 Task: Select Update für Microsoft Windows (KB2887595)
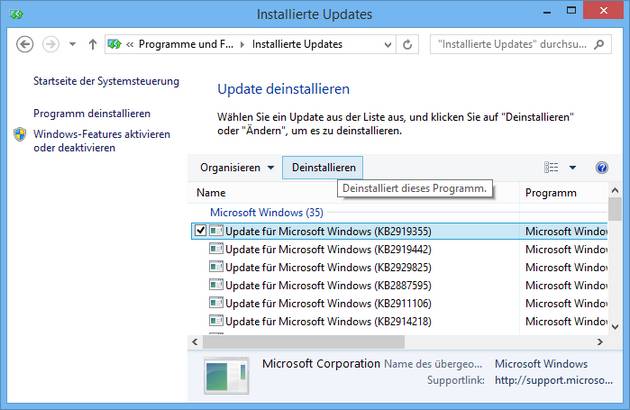coord(328,285)
